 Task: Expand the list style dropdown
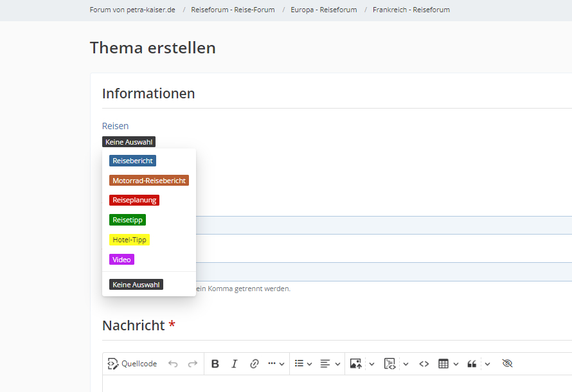click(x=303, y=364)
